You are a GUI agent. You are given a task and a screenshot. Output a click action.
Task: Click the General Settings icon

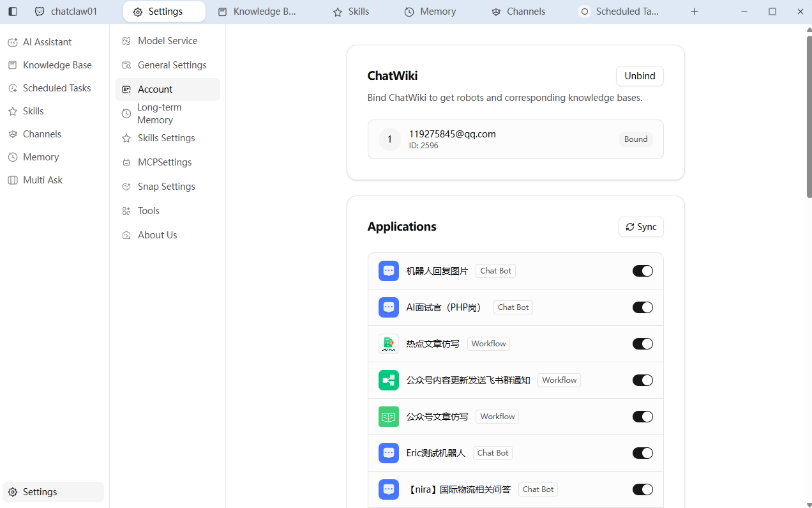click(126, 65)
